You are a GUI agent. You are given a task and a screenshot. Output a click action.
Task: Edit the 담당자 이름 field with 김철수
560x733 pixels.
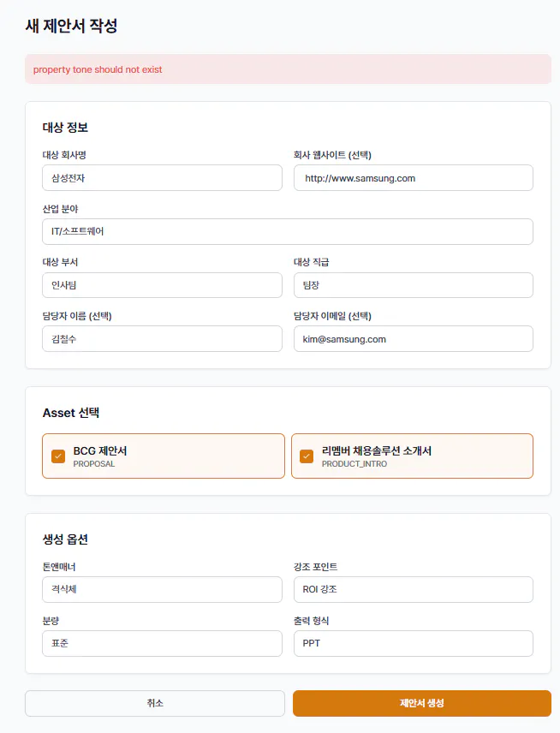(162, 338)
